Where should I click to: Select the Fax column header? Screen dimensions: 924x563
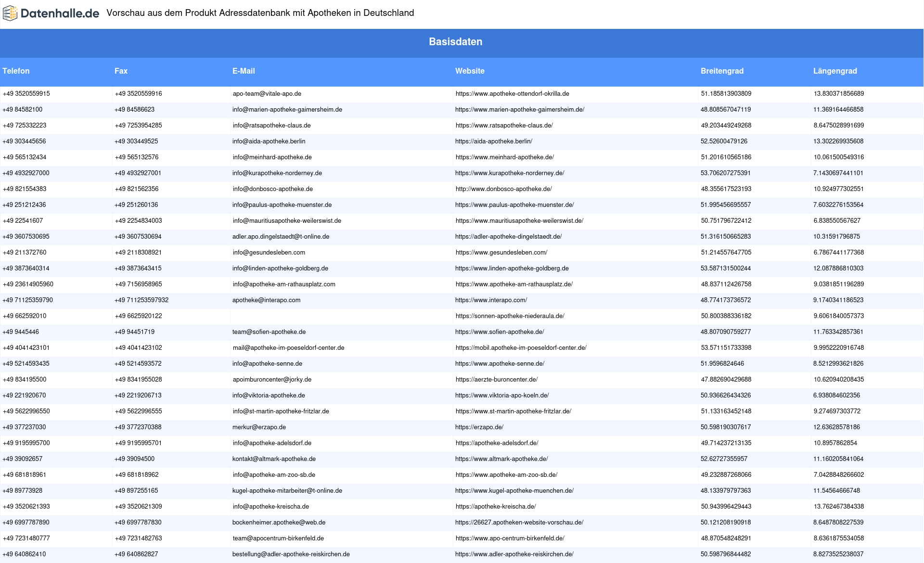point(121,71)
